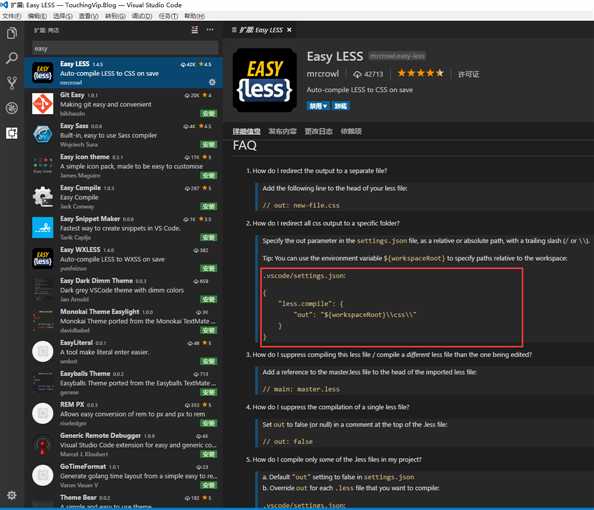Click the five-star rating for Easy LESS
This screenshot has width=594, height=510.
[x=420, y=73]
